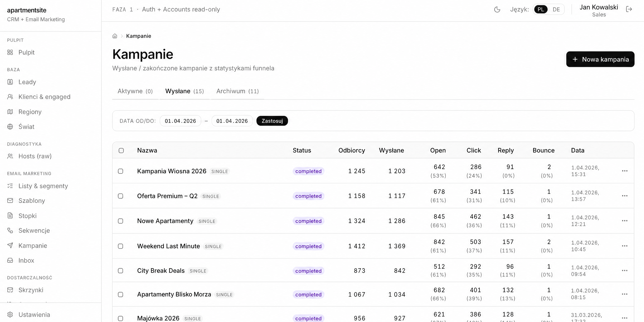Screen dimensions: 644x322
Task: Click the Skrzynki mailbox icon
Action: point(10,290)
